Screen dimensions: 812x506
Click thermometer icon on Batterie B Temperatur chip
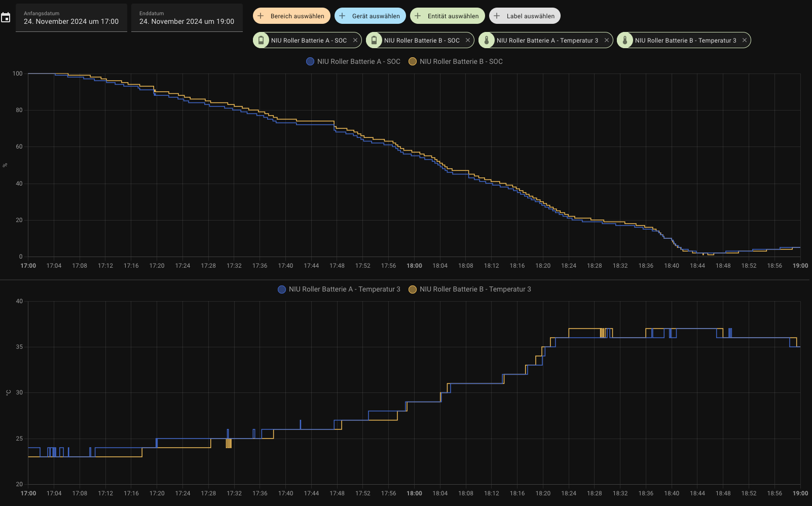pos(625,41)
